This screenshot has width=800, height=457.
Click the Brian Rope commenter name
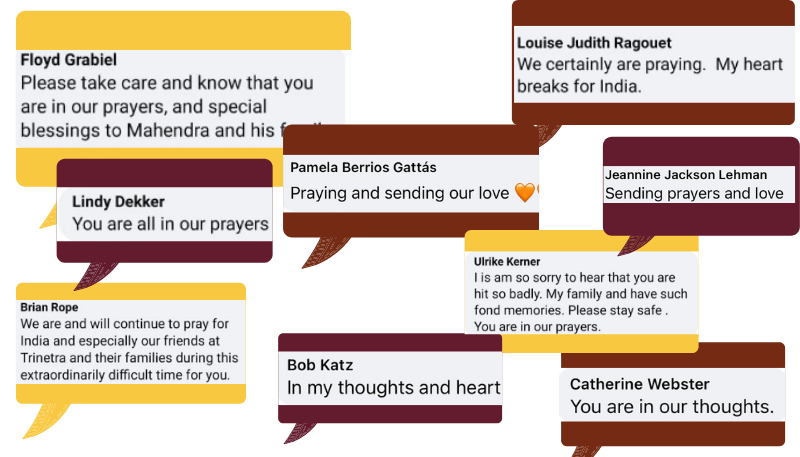tap(49, 307)
